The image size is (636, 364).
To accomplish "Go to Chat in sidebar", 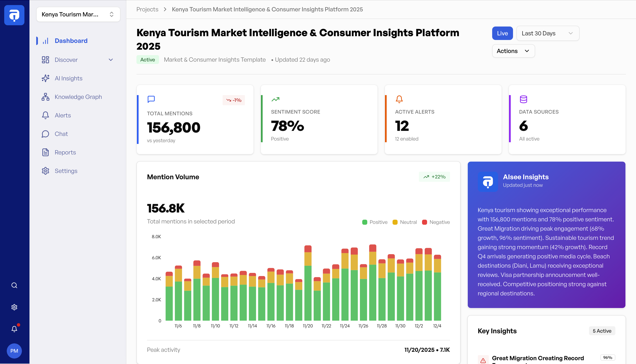I will coord(61,134).
